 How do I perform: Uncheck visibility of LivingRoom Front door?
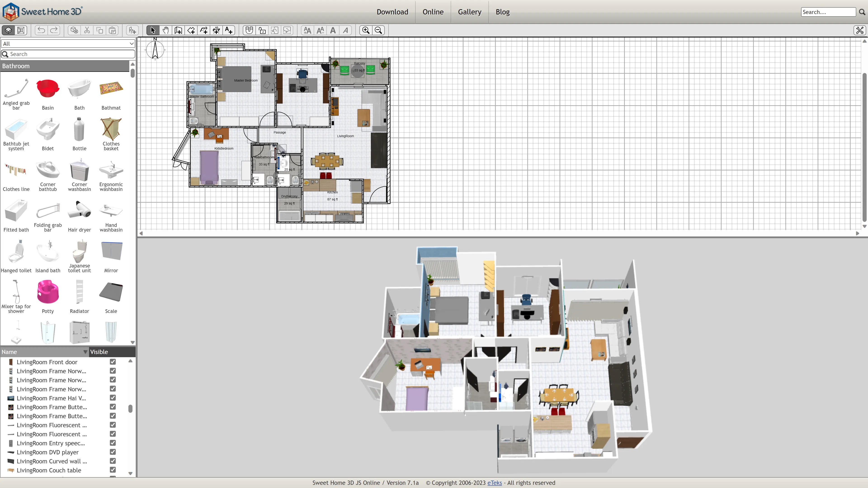pos(113,362)
